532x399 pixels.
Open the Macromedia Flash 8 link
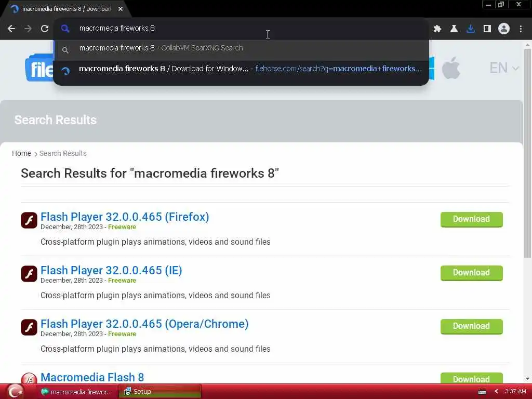click(92, 377)
